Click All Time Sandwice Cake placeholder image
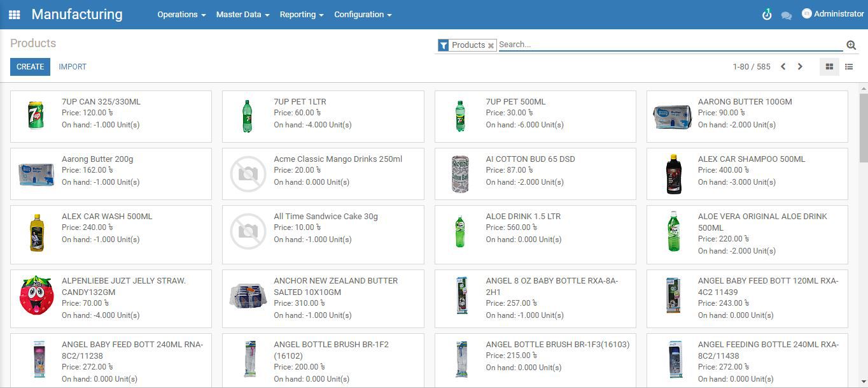Image resolution: width=868 pixels, height=388 pixels. click(248, 231)
